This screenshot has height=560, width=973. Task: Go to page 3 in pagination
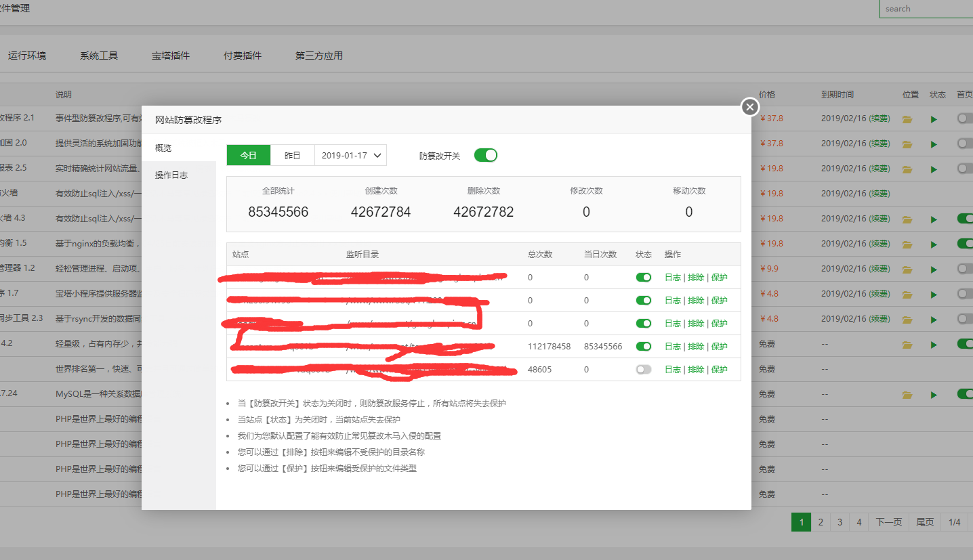click(840, 522)
